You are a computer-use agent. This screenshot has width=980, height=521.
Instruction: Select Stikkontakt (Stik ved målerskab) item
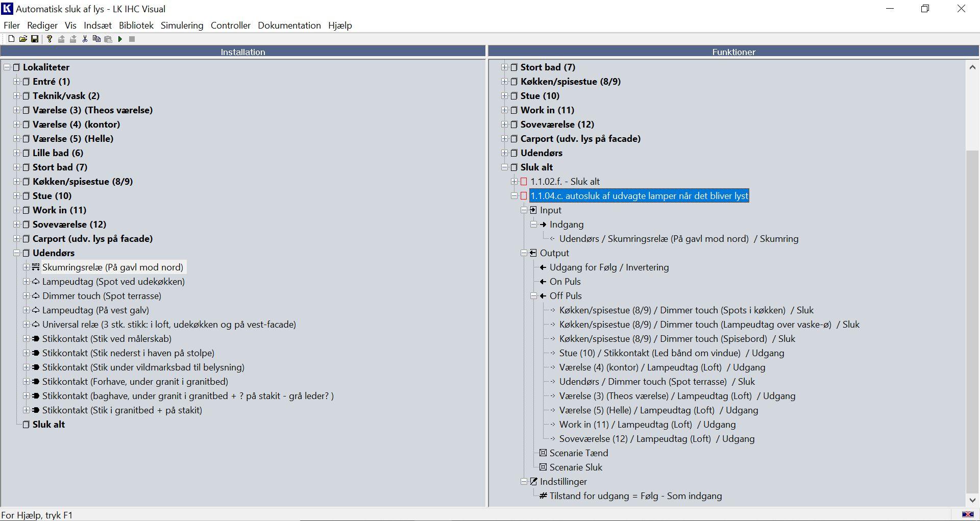[x=107, y=338]
